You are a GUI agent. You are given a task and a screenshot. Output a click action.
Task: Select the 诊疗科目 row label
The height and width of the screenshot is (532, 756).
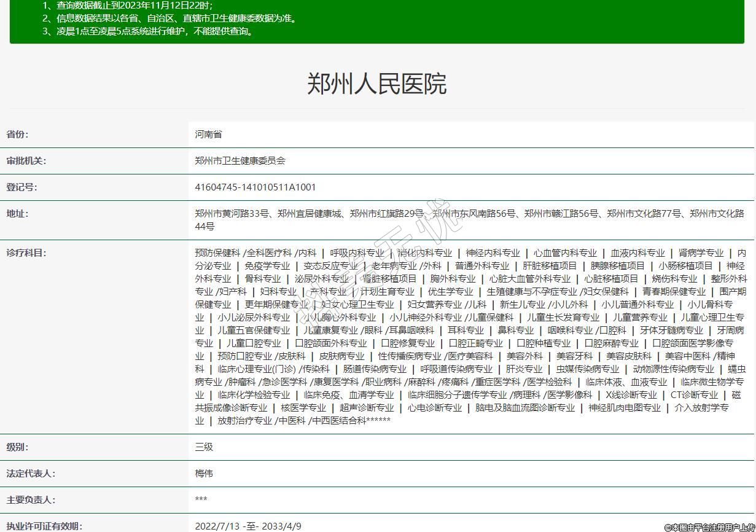tap(26, 252)
